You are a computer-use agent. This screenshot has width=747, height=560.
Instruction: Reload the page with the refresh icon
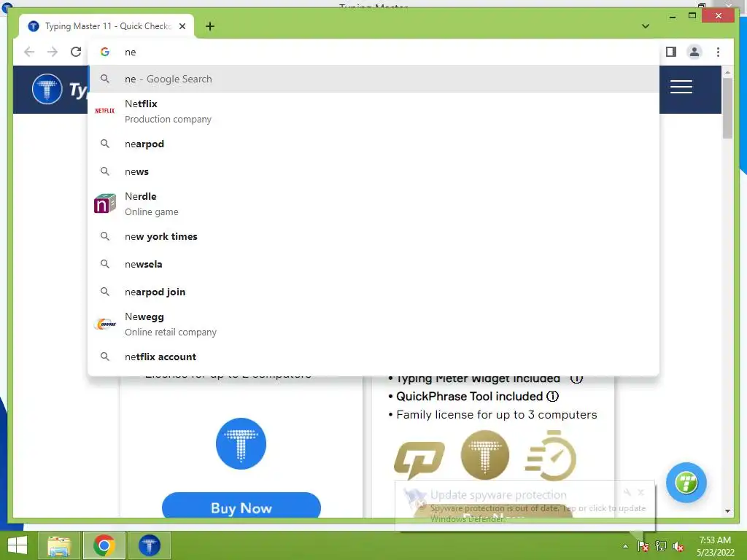[76, 52]
